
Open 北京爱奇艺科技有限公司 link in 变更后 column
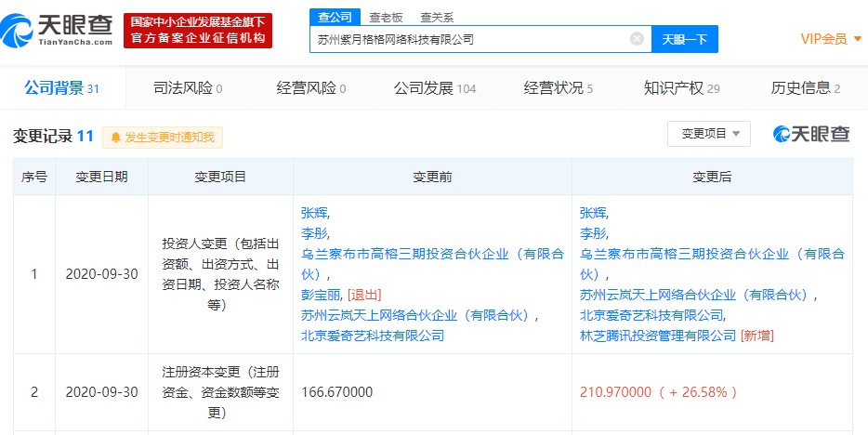click(x=651, y=315)
